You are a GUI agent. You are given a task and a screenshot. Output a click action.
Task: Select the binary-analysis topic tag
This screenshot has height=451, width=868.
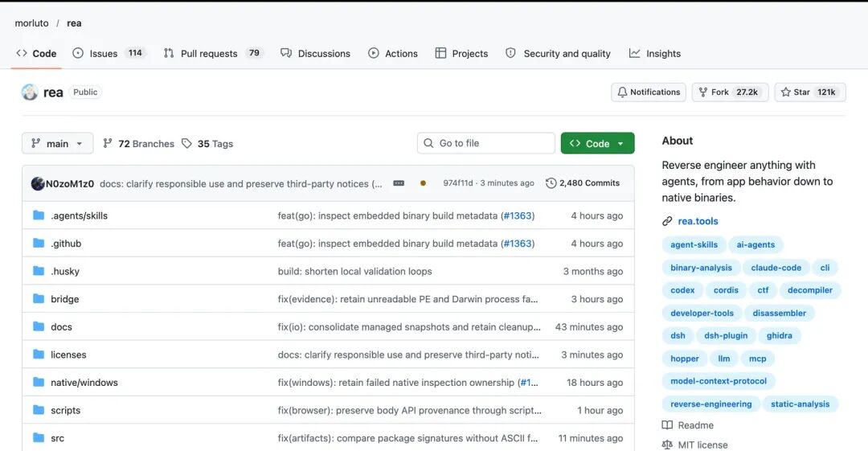(702, 268)
